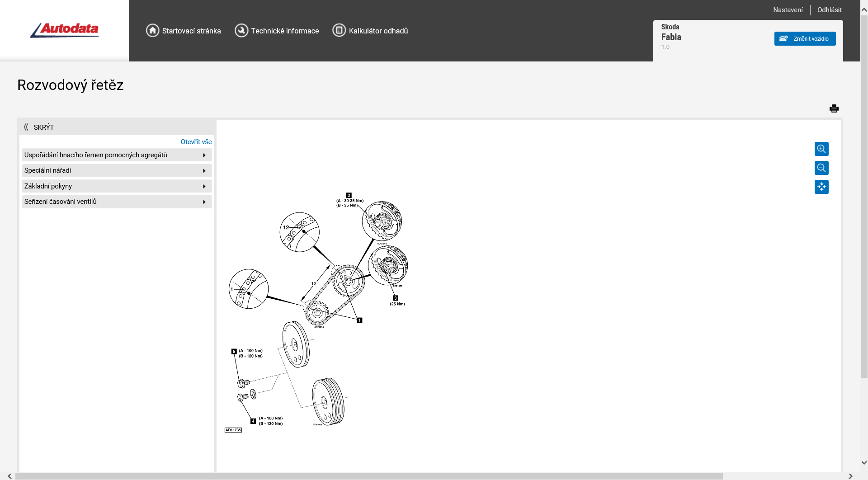Expand the Seřízení časování ventilů section
Image resolution: width=868 pixels, height=480 pixels.
coord(117,202)
